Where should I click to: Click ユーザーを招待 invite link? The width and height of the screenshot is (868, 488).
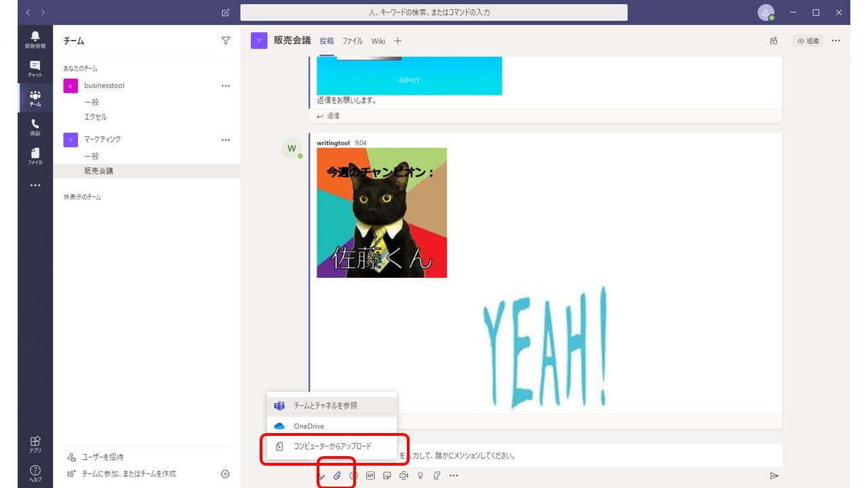click(102, 457)
